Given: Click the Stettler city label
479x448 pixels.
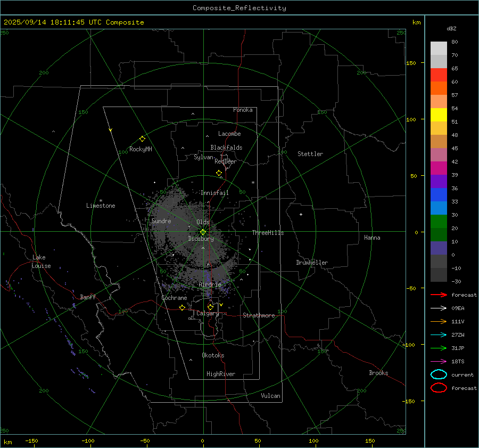Looking at the screenshot, I should (x=310, y=154).
